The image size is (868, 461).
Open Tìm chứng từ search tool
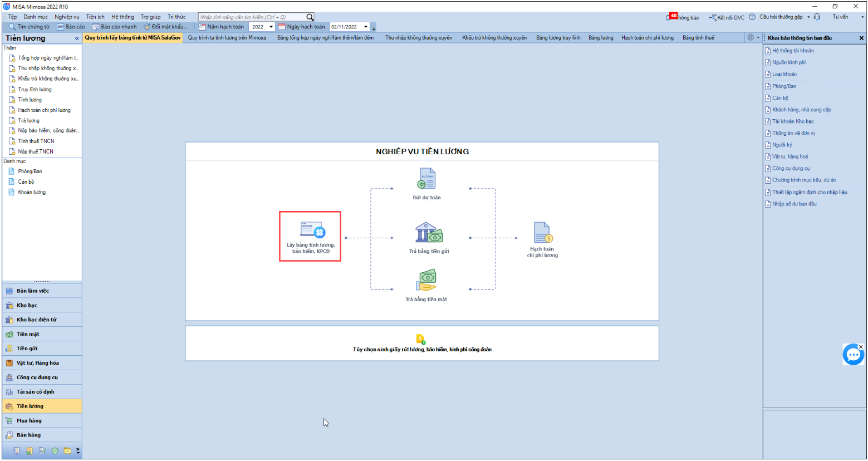click(x=29, y=27)
